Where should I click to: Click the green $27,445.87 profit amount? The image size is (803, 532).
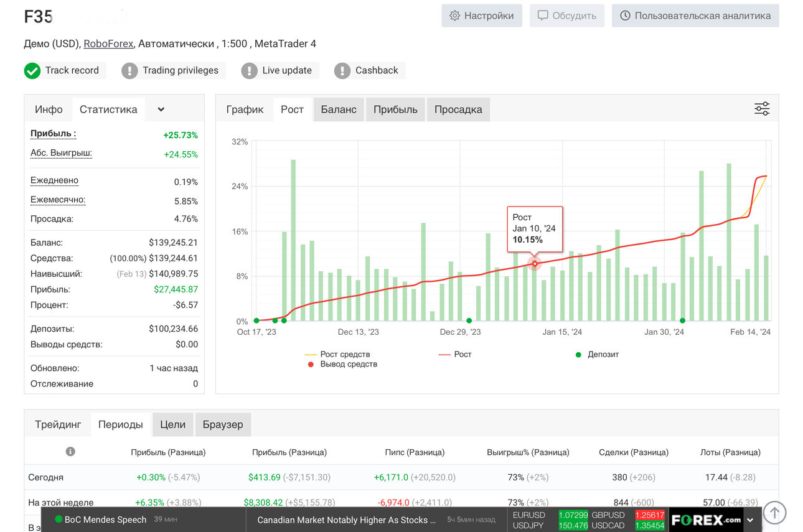coord(176,289)
